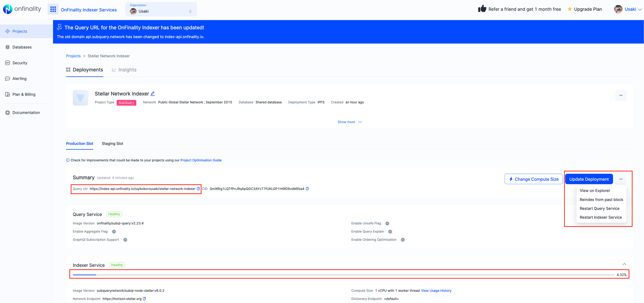Image resolution: width=644 pixels, height=303 pixels.
Task: Open the Project Optimisation Guide link
Action: click(201, 160)
